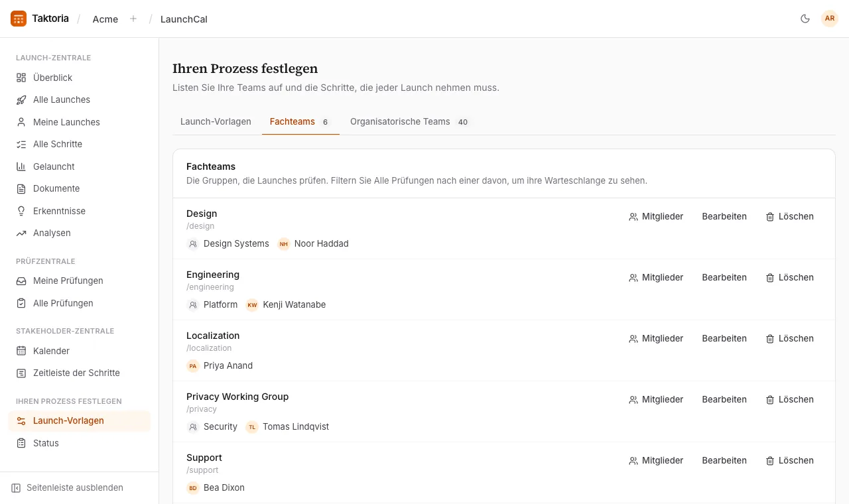This screenshot has height=504, width=849.
Task: Delete the Privacy Working Group team
Action: (x=789, y=399)
